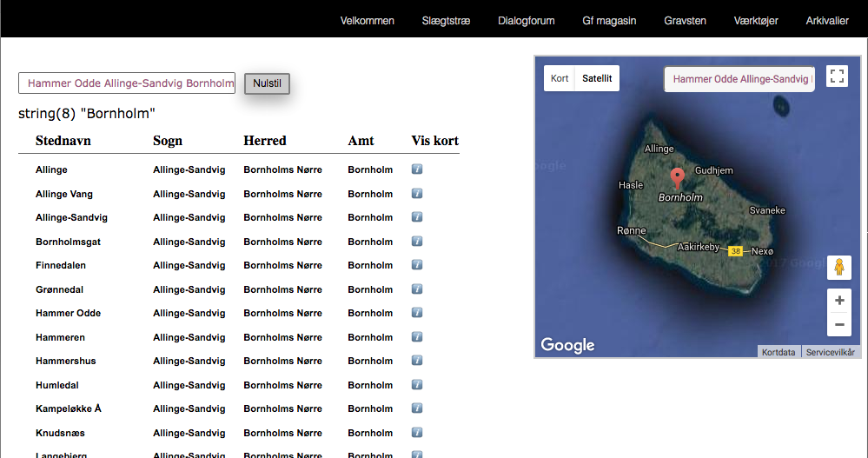Open the Arkivalier menu item
The image size is (868, 458).
(x=827, y=21)
